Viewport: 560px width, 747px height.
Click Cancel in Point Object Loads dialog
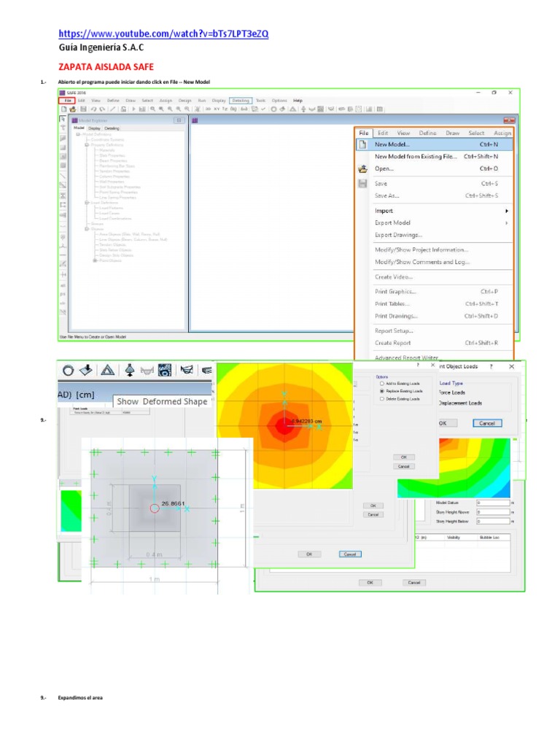click(x=487, y=423)
